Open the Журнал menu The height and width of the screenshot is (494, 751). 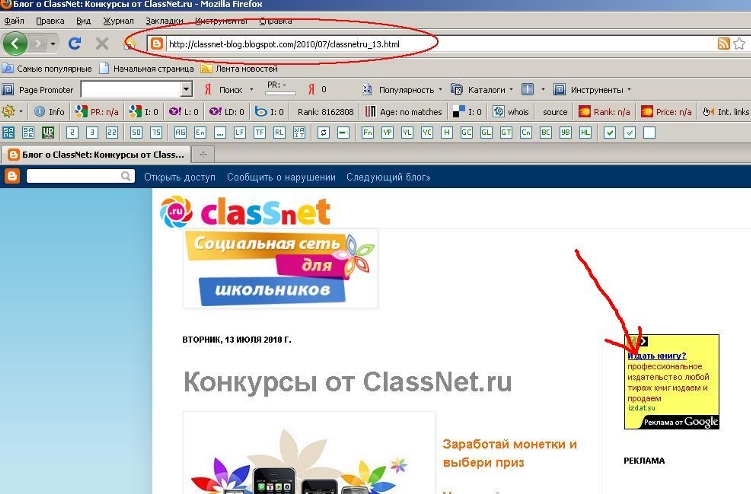pyautogui.click(x=118, y=21)
